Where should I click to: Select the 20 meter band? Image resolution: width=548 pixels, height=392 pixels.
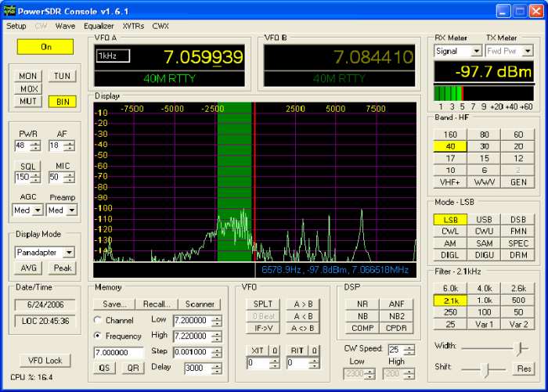518,146
